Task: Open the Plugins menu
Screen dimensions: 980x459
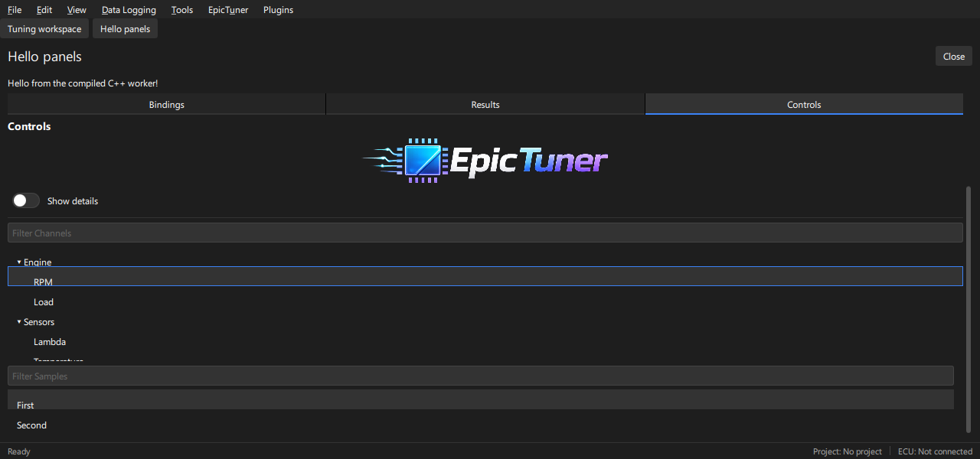Action: pos(278,10)
